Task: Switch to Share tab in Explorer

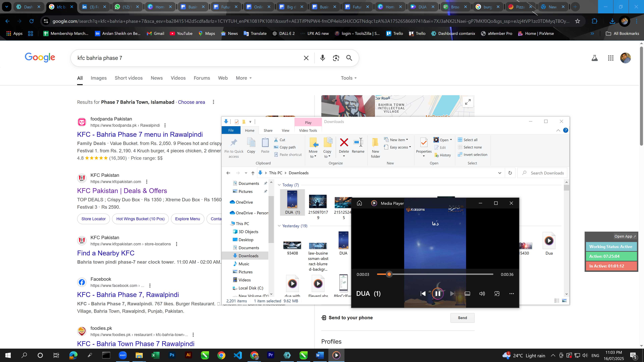Action: pos(268,130)
